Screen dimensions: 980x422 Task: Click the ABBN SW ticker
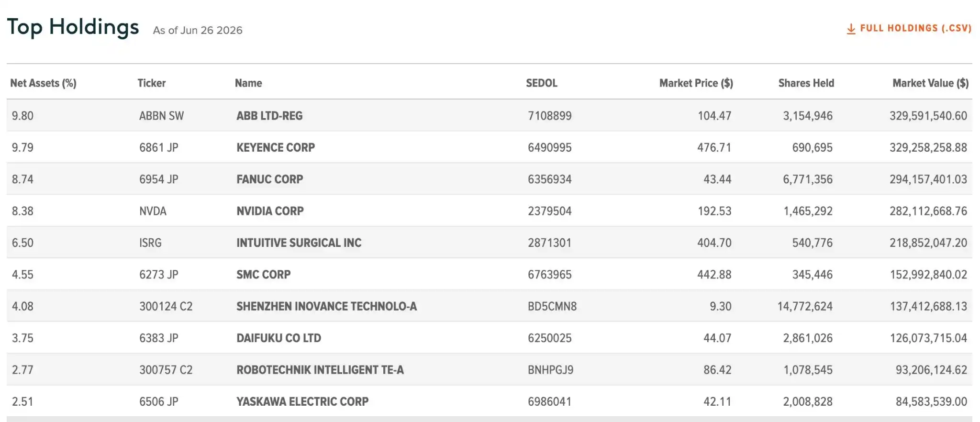point(161,116)
